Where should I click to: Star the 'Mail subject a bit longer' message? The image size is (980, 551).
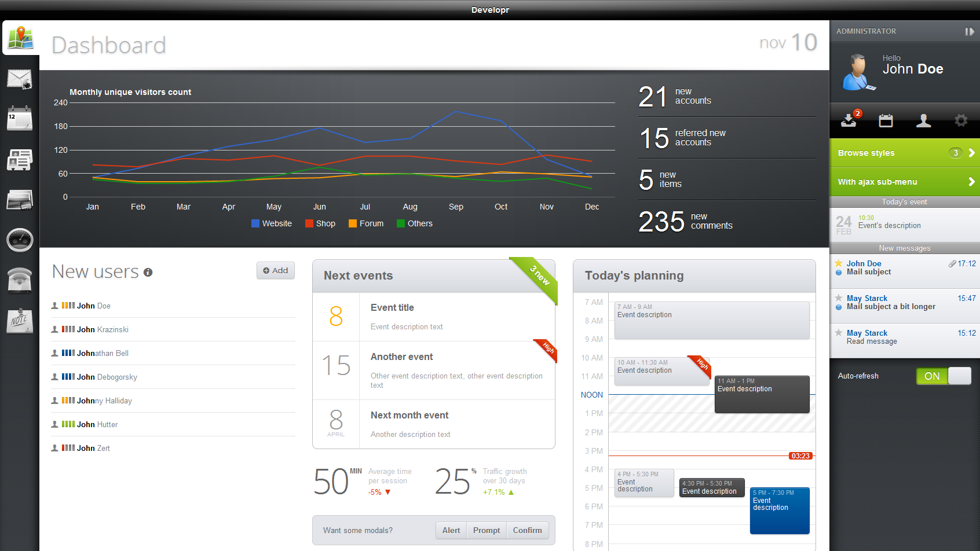(x=839, y=298)
